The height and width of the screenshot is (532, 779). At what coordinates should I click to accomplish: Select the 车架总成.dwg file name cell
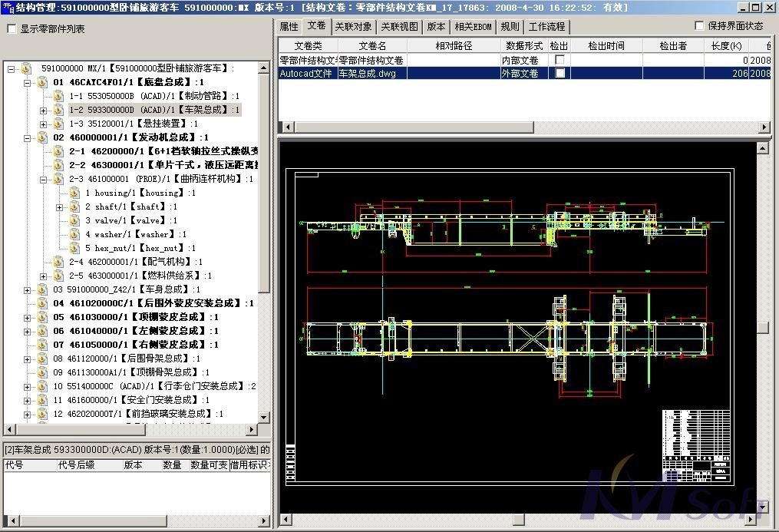372,73
